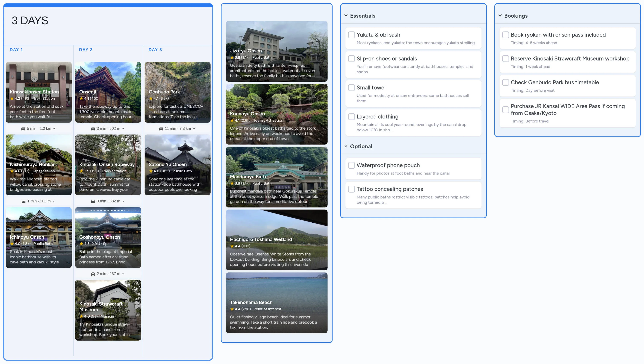The height and width of the screenshot is (364, 644).
Task: Click the star rating on Kinosaki Strawcraft Museum
Action: pos(82,316)
